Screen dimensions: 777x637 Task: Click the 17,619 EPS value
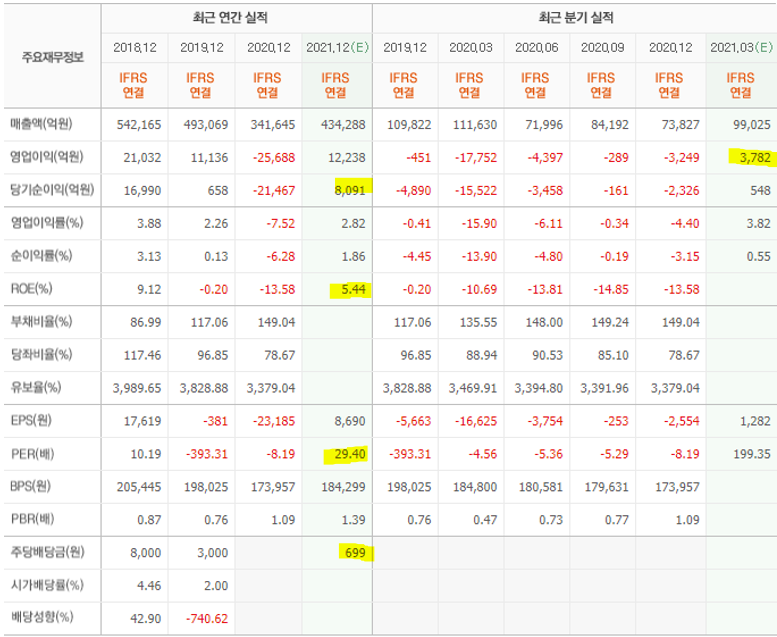[142, 421]
